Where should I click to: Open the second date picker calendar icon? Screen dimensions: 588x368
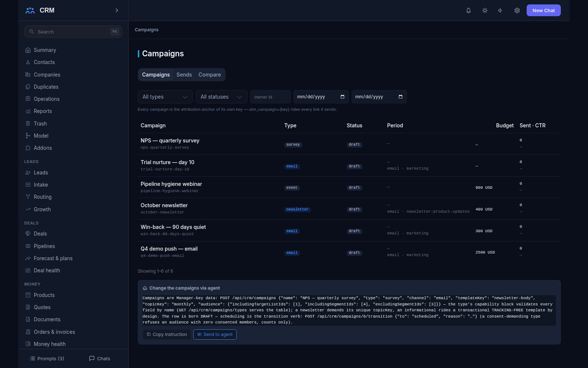tap(401, 97)
